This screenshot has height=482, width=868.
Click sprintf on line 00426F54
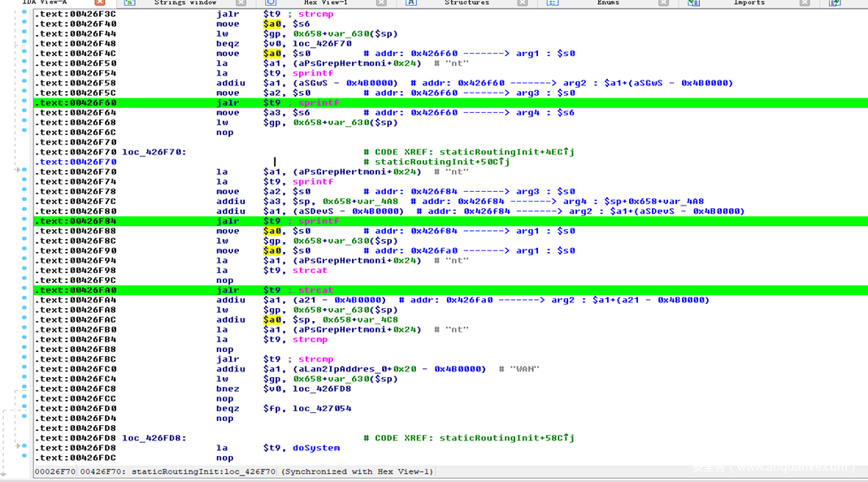(x=313, y=74)
